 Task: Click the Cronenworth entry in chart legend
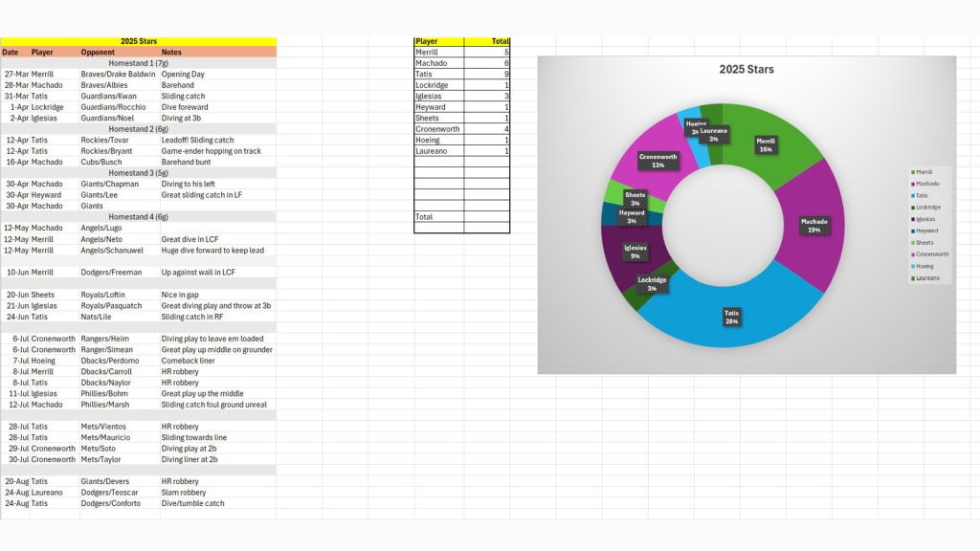click(x=929, y=254)
